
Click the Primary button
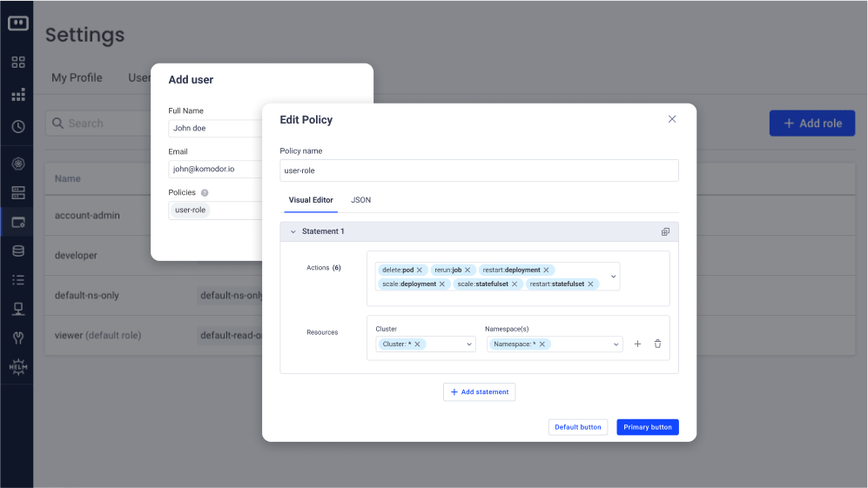[648, 427]
